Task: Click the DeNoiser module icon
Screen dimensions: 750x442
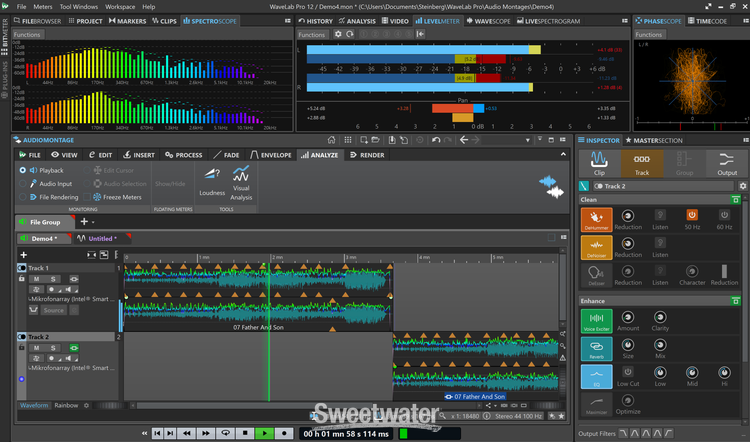Action: click(x=596, y=248)
